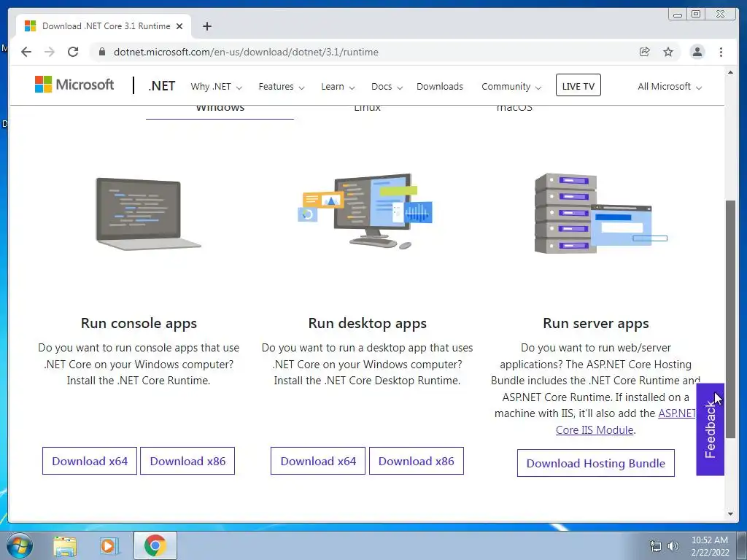The height and width of the screenshot is (560, 747).
Task: Bookmark this page with the star
Action: 668,52
